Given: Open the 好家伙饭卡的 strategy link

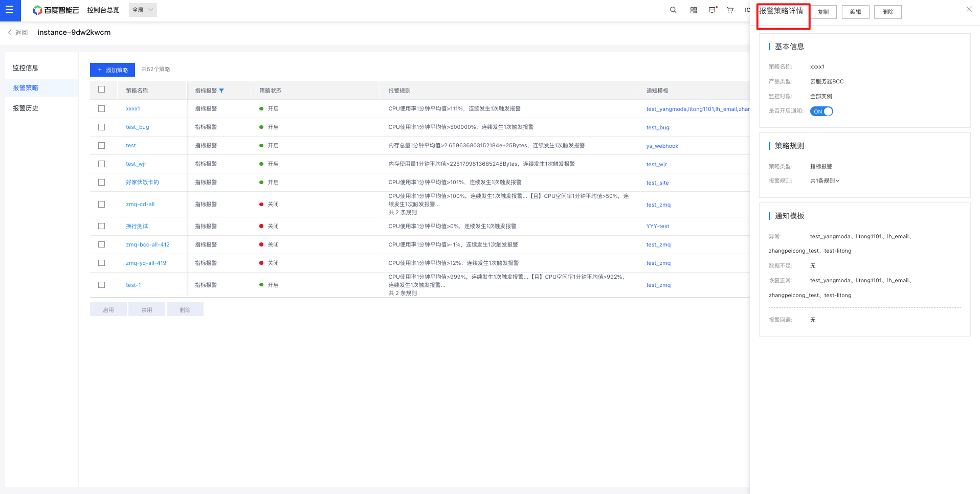Looking at the screenshot, I should (x=142, y=183).
